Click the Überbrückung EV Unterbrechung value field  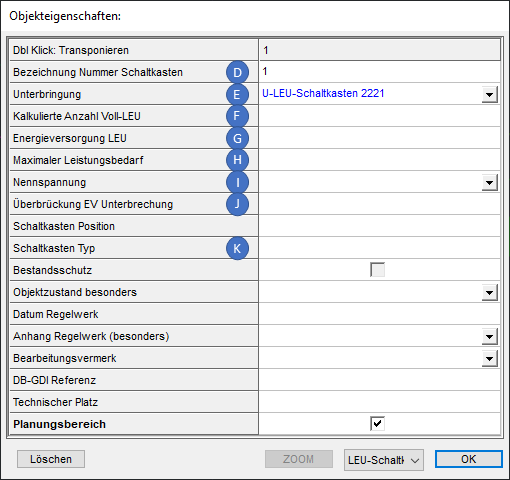pyautogui.click(x=380, y=204)
